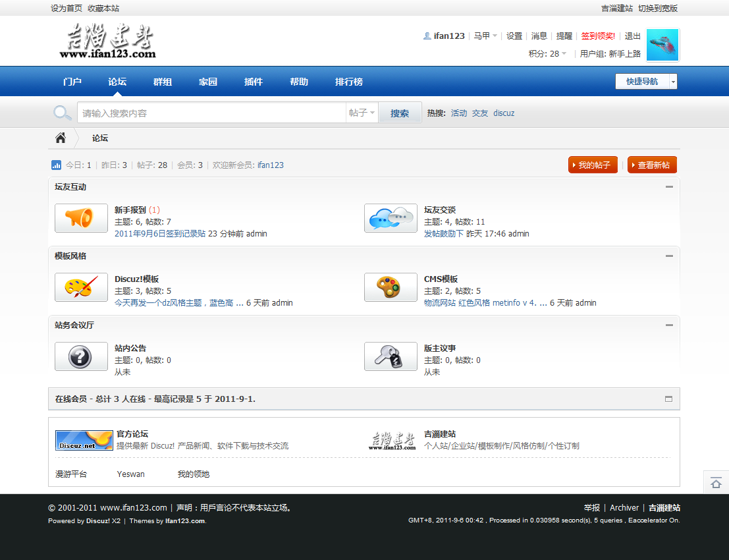Open the 帖子 search type dropdown

pos(362,113)
